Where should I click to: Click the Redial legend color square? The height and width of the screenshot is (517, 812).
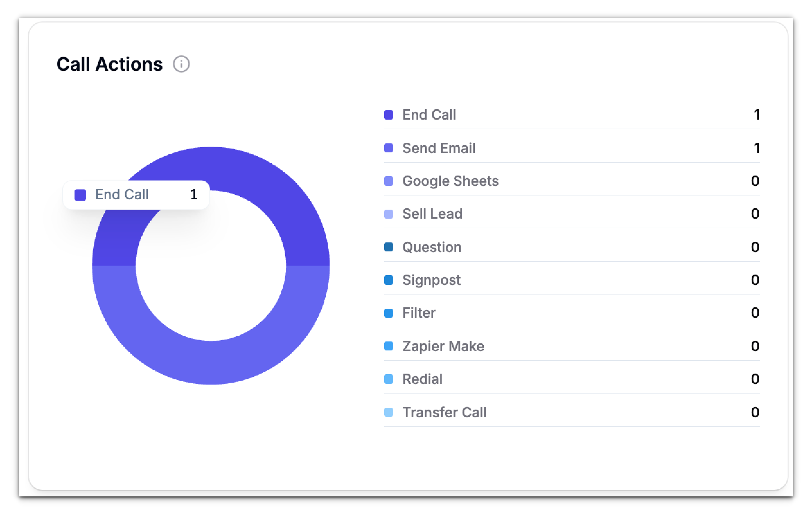(x=388, y=379)
